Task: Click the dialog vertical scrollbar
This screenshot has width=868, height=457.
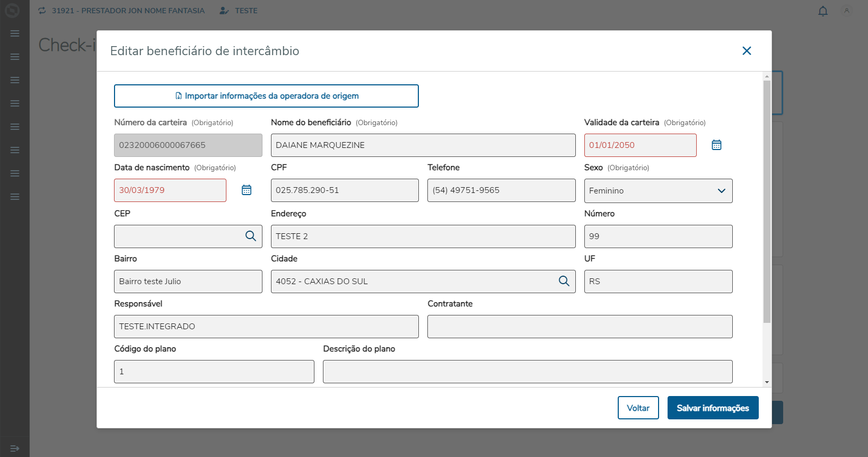Action: coord(767,201)
